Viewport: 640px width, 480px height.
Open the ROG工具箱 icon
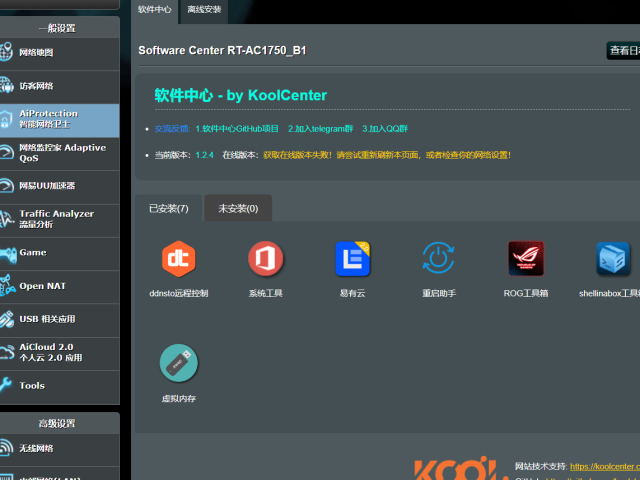point(526,259)
